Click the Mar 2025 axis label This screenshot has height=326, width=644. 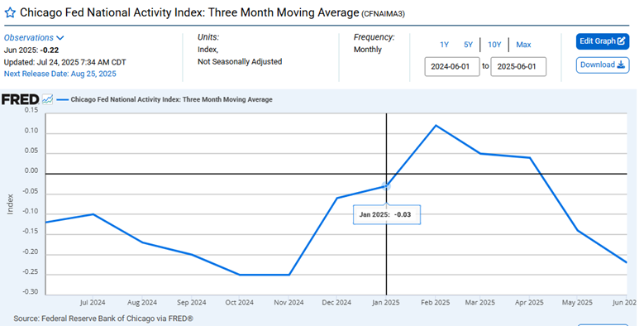click(x=480, y=303)
